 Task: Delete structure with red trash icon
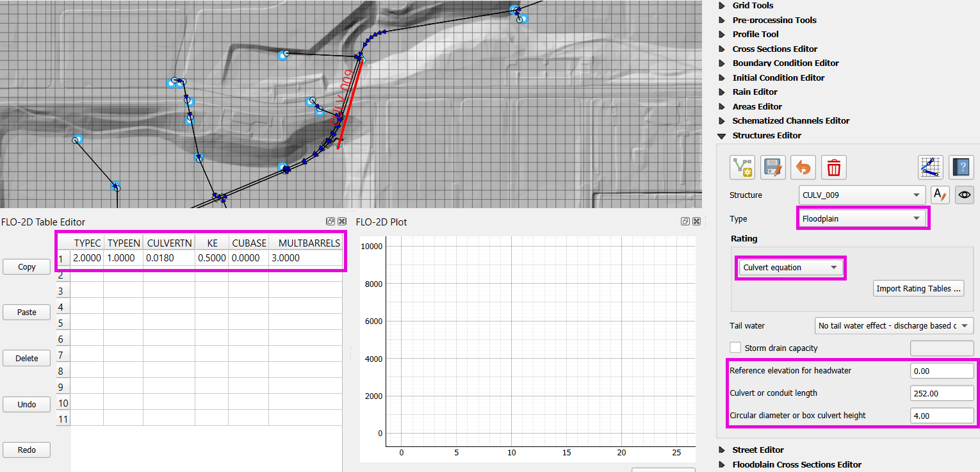(x=834, y=168)
